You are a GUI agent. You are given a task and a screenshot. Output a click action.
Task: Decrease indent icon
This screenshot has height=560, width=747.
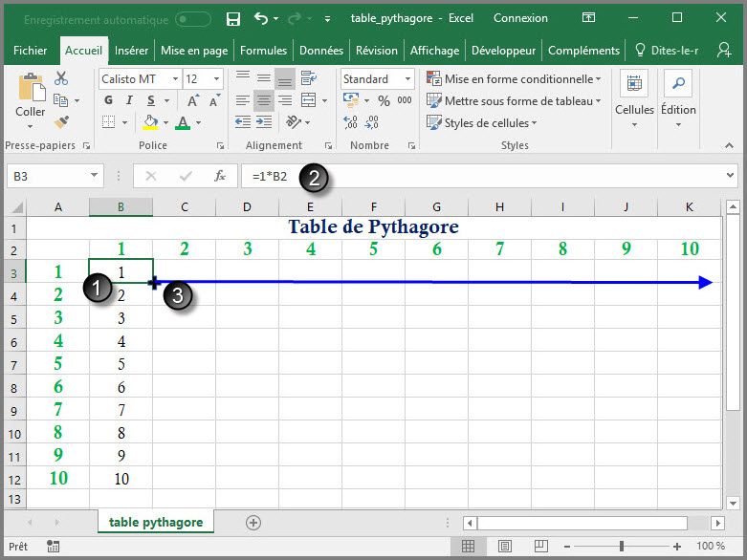click(243, 122)
